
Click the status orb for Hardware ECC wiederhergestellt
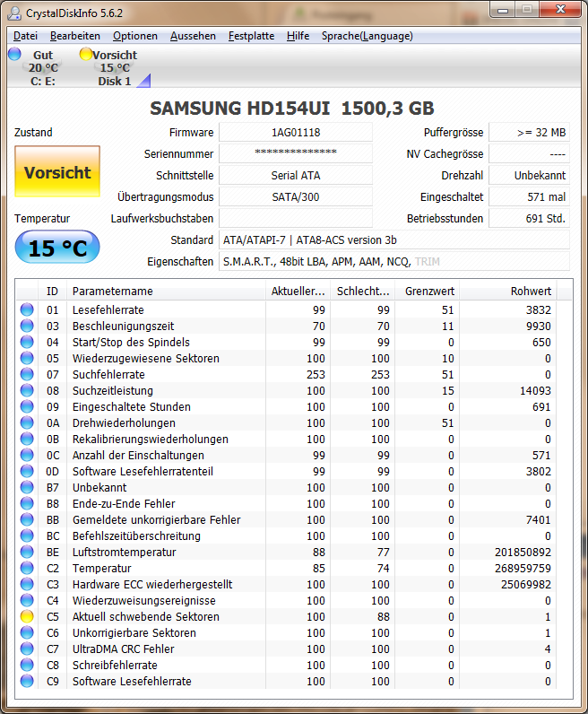[x=27, y=585]
